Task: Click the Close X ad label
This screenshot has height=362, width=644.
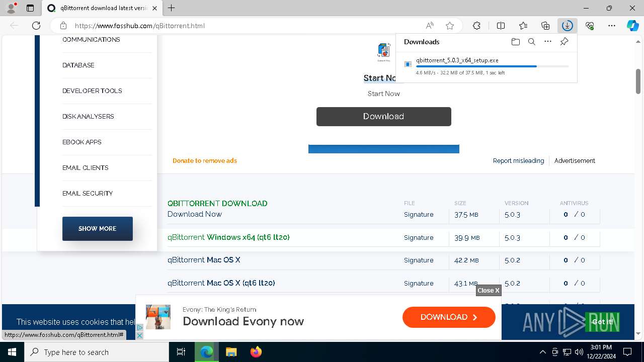Action: coord(489,290)
